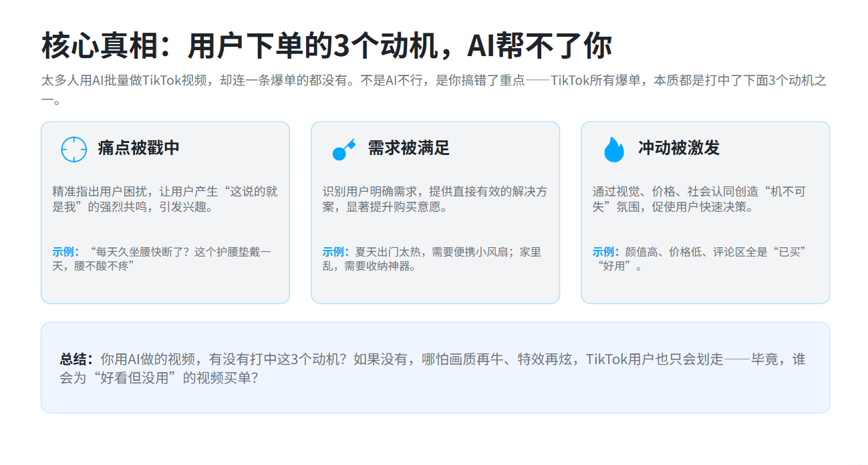Click the intro paragraph starting 太多人用AI
This screenshot has height=465, width=868.
[x=433, y=81]
